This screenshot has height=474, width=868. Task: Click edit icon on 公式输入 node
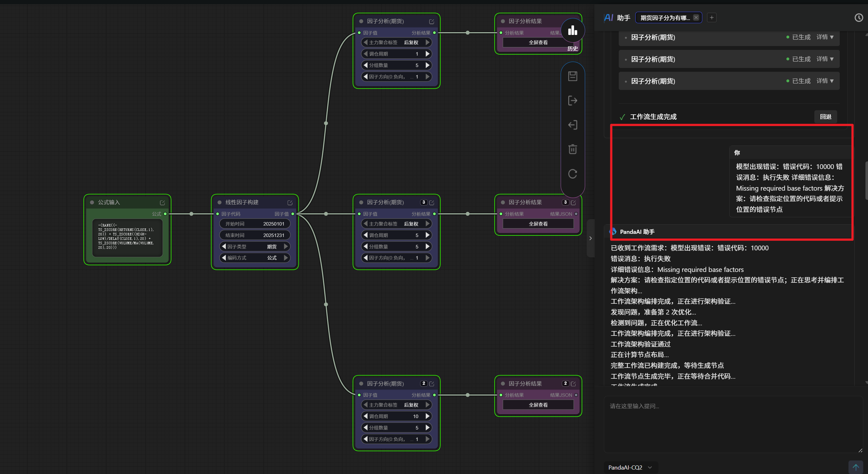163,203
